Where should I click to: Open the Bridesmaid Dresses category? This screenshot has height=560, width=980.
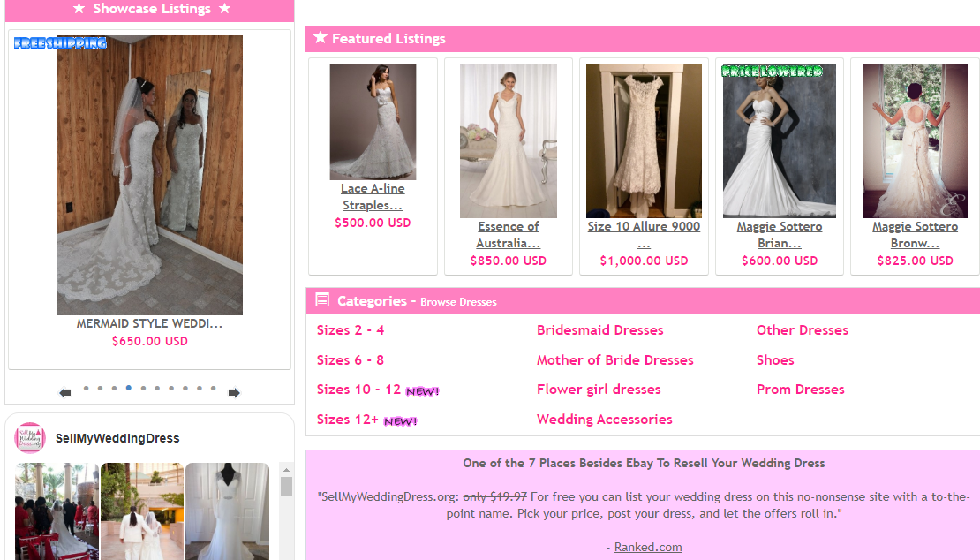click(599, 330)
